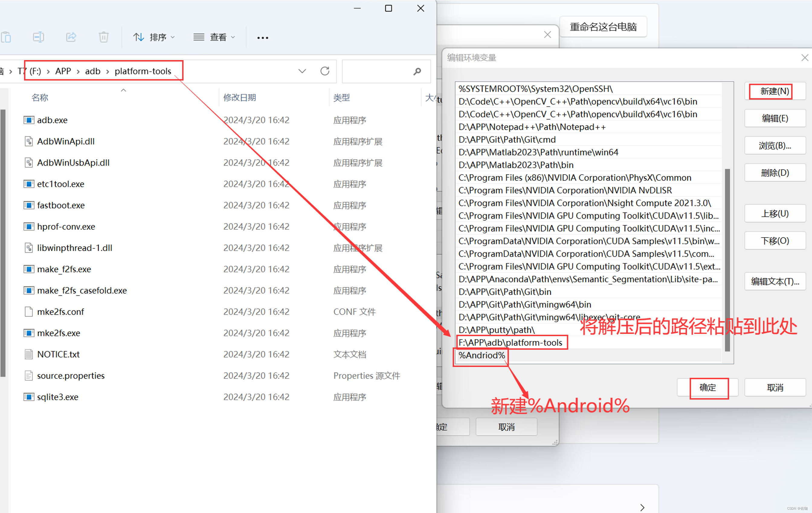The width and height of the screenshot is (812, 513).
Task: Click the 编辑文本(T)... button
Action: click(x=775, y=281)
